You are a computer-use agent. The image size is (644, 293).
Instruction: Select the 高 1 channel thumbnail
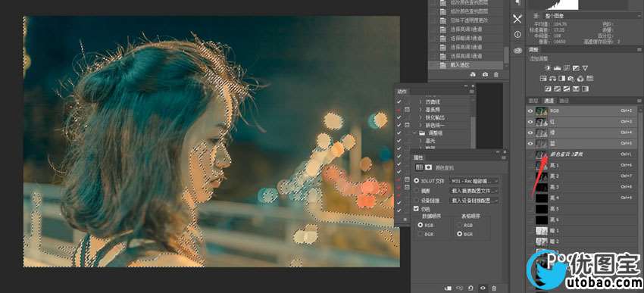[x=541, y=165]
